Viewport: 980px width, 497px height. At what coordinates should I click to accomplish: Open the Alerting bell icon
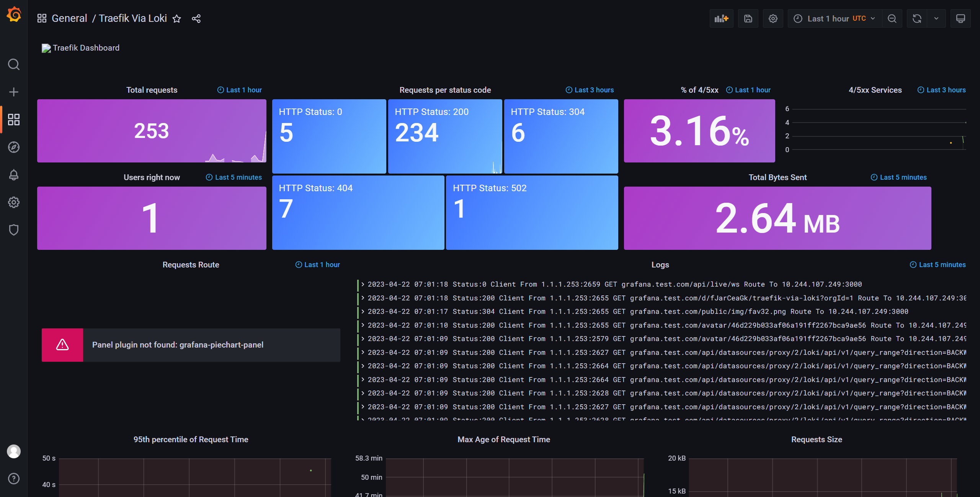[x=14, y=175]
